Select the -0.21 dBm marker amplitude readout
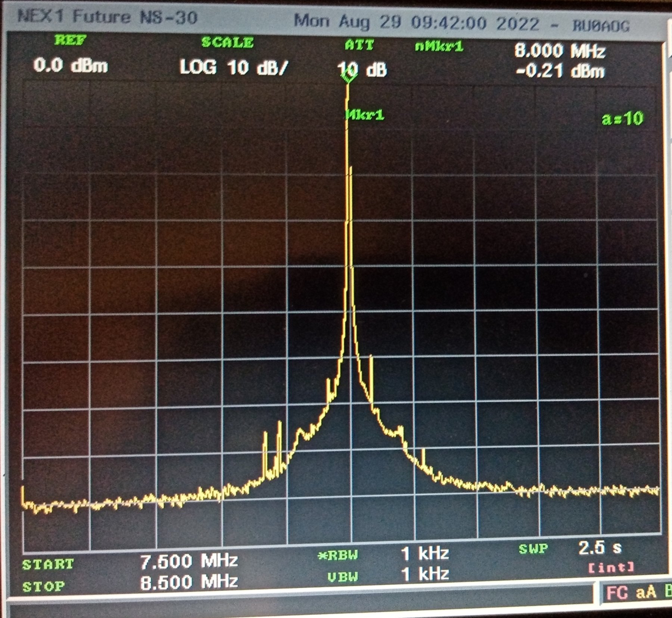Image resolution: width=672 pixels, height=618 pixels. [560, 71]
